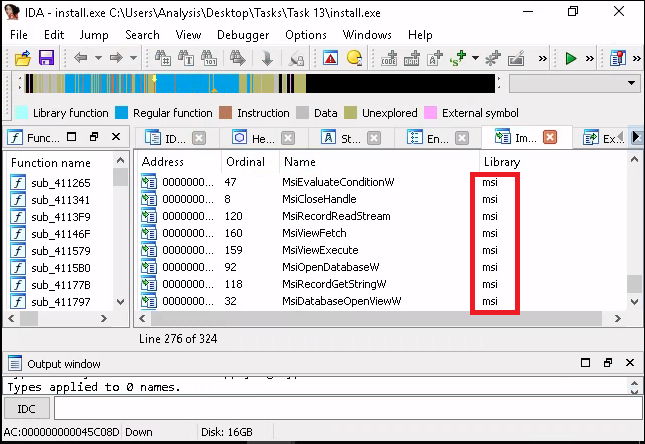Close the Imports tab

click(550, 137)
